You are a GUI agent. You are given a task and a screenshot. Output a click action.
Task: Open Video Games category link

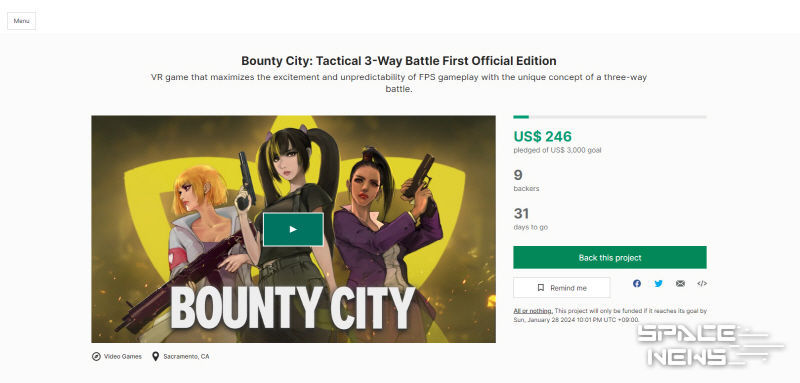[x=123, y=356]
